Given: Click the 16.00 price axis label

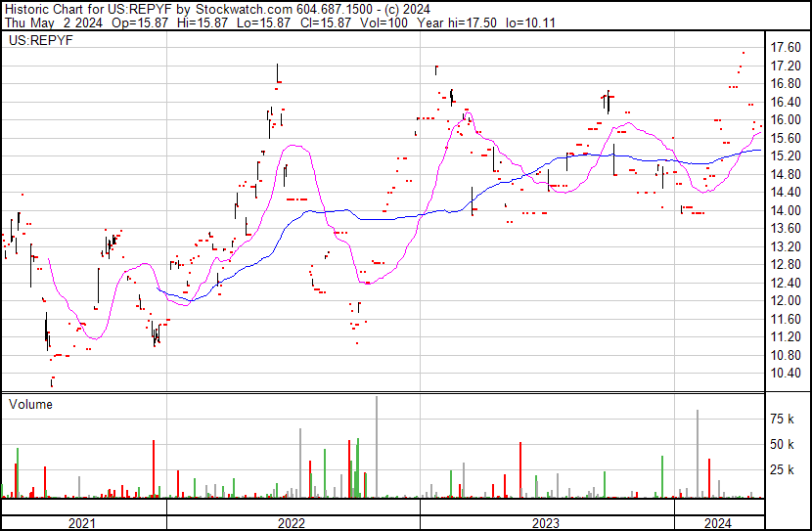Looking at the screenshot, I should pyautogui.click(x=786, y=119).
